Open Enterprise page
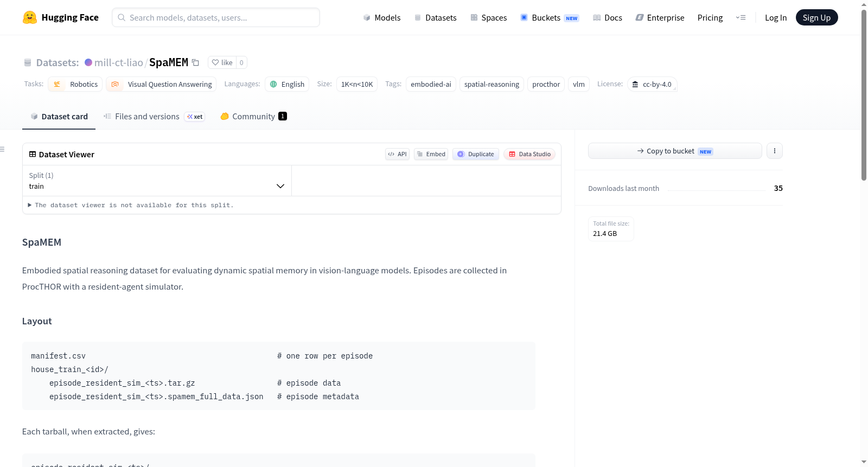 pyautogui.click(x=660, y=17)
